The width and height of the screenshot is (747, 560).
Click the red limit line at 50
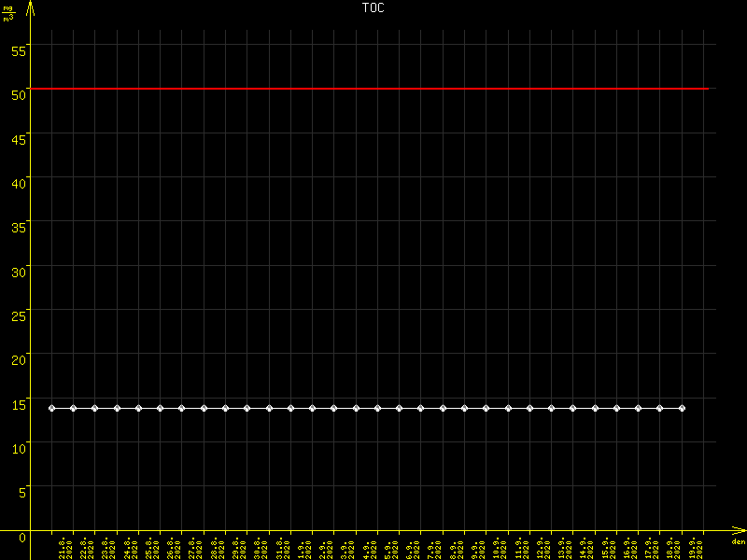click(x=373, y=89)
